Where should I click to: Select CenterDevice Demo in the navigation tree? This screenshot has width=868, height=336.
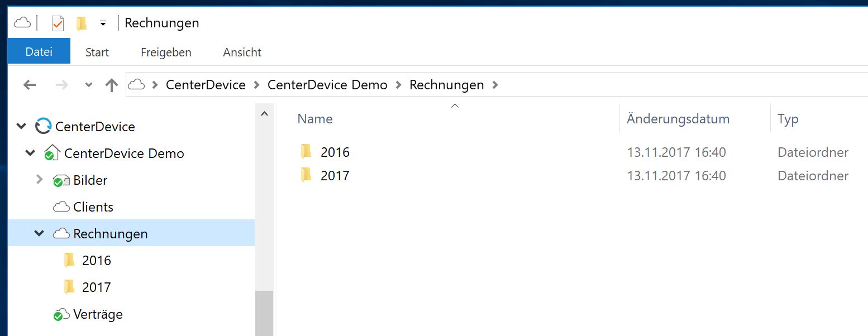(x=124, y=153)
